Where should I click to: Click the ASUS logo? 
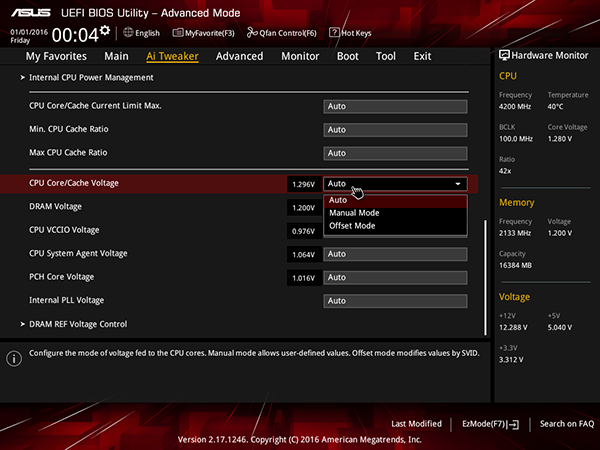(x=31, y=13)
